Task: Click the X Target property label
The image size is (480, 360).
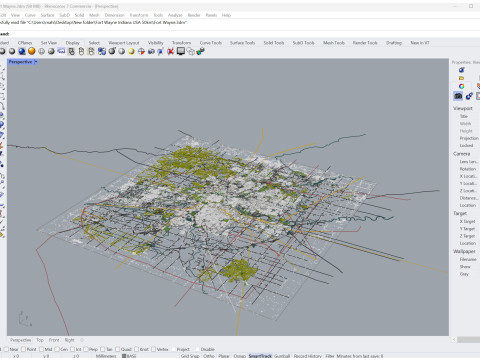Action: [467, 221]
